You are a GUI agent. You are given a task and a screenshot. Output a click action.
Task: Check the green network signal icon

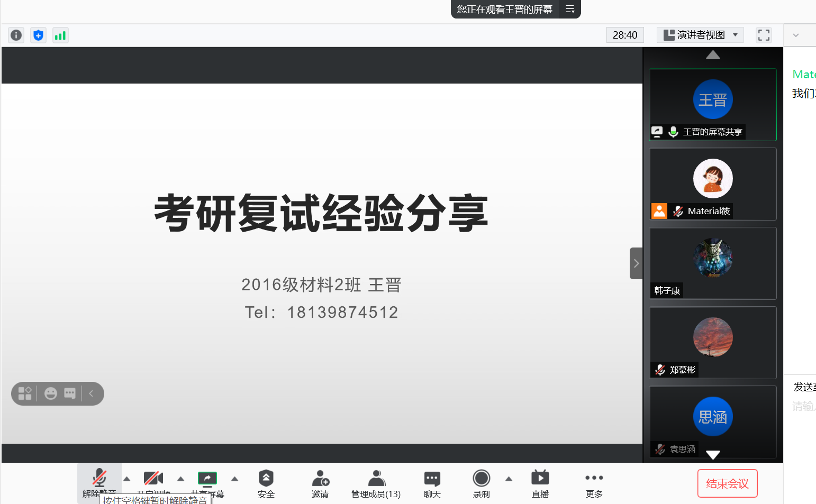[60, 35]
